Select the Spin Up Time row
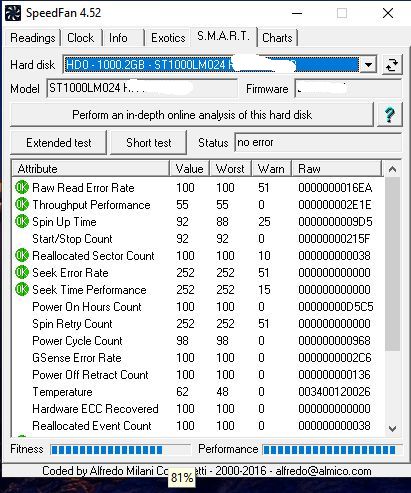This screenshot has height=493, width=411. 198,222
